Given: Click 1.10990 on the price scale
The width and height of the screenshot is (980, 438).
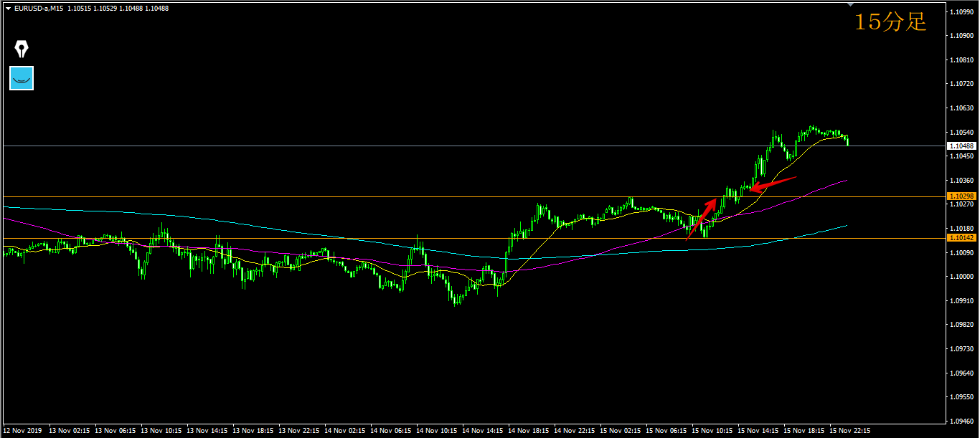Looking at the screenshot, I should [961, 12].
